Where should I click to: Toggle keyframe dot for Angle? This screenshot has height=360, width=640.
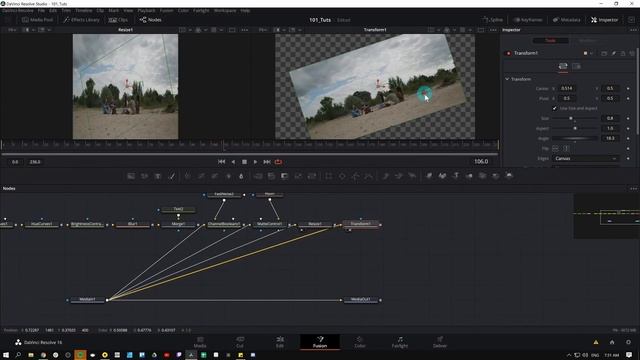(628, 138)
